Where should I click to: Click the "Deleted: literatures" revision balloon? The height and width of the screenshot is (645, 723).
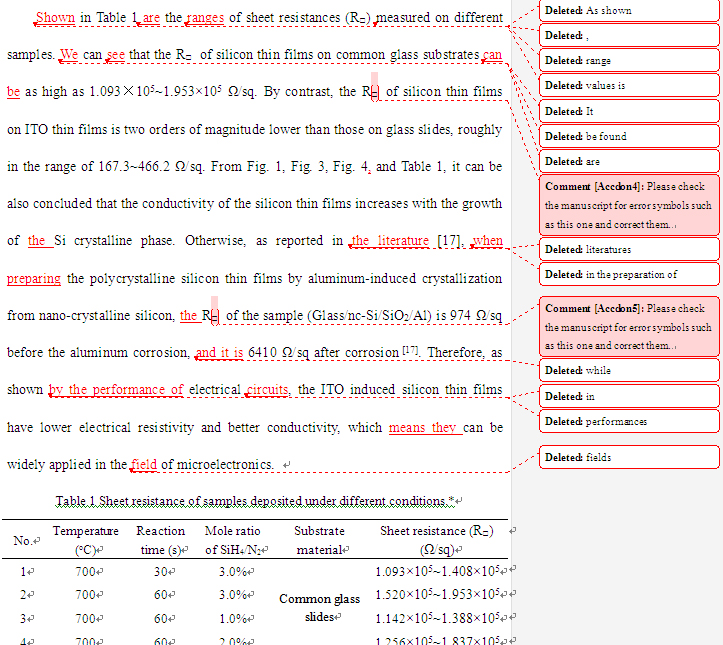click(x=629, y=249)
